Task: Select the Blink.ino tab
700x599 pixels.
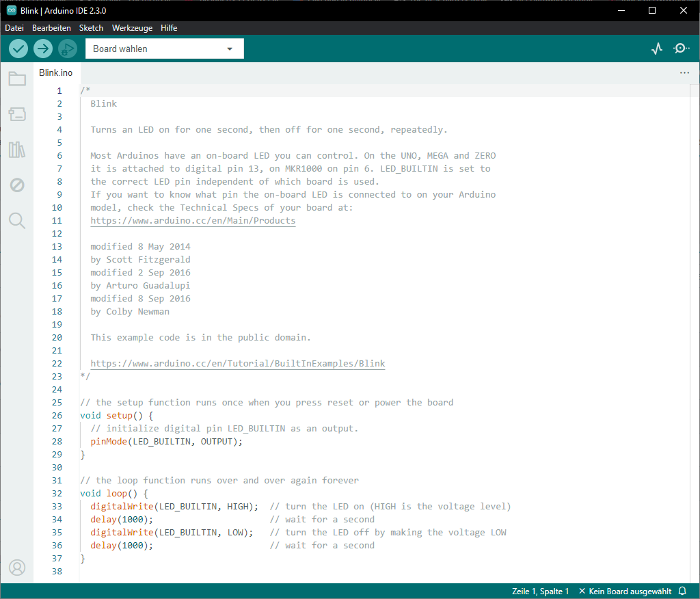Action: [55, 72]
